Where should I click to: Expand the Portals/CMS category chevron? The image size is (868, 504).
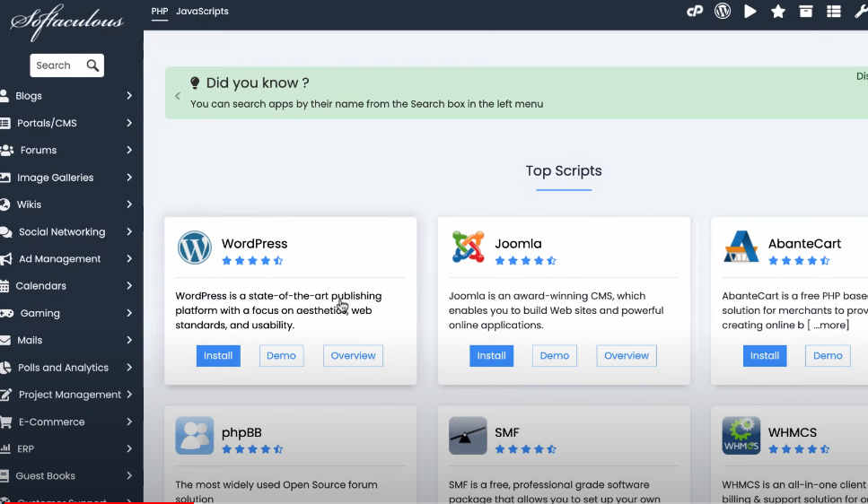129,123
